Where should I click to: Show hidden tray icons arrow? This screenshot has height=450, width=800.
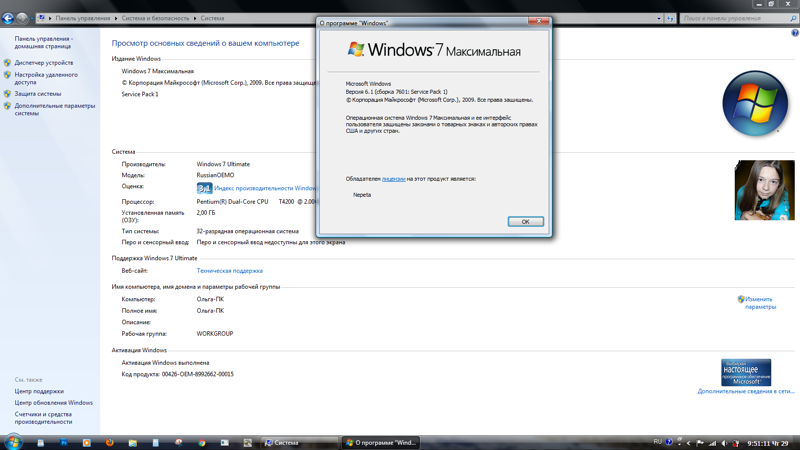pos(688,443)
